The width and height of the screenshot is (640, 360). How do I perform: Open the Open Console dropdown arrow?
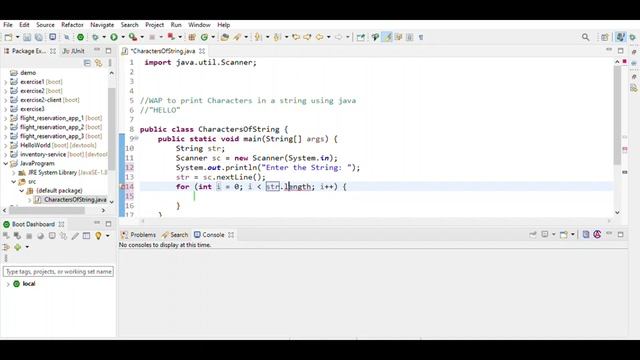(x=573, y=234)
